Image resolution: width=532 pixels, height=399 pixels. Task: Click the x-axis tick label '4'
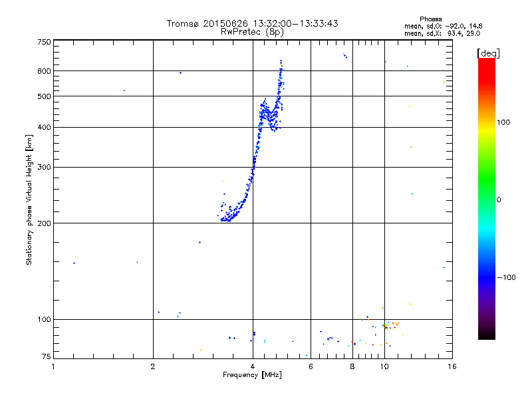(x=253, y=366)
